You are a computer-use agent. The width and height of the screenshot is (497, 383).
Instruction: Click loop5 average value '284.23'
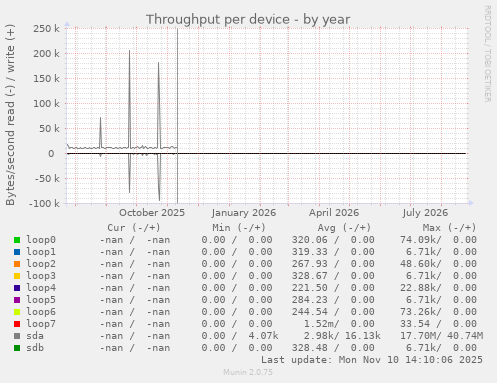(310, 300)
